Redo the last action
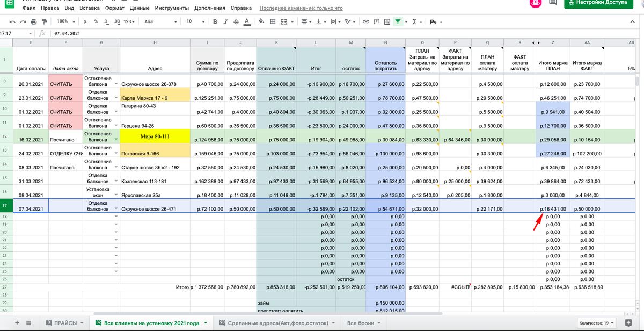This screenshot has width=644, height=331. pos(23,21)
